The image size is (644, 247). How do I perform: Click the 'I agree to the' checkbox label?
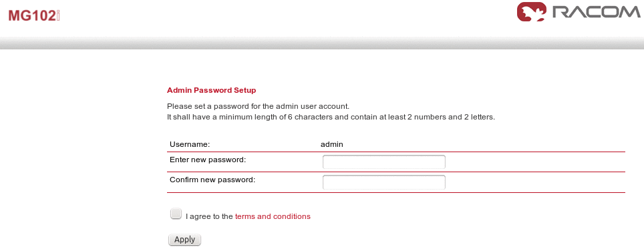coord(210,216)
